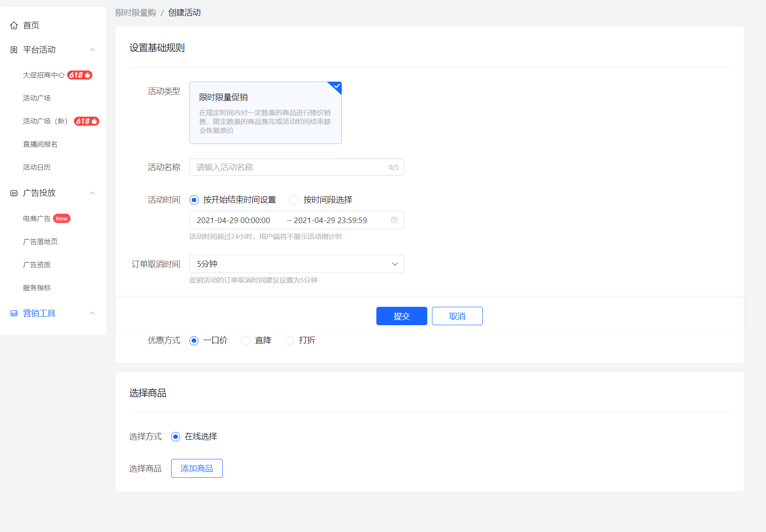Open 直播间报名 menu item

click(x=40, y=144)
